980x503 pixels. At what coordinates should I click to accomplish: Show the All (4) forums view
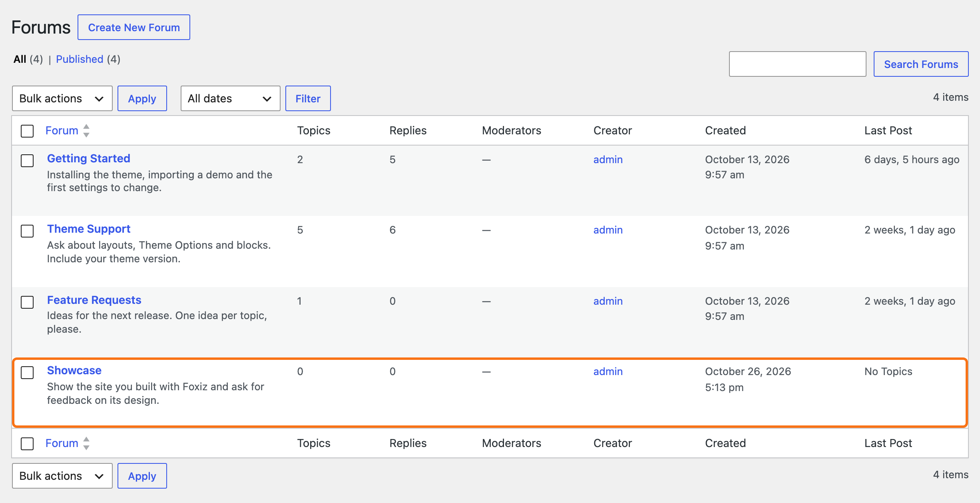[28, 59]
